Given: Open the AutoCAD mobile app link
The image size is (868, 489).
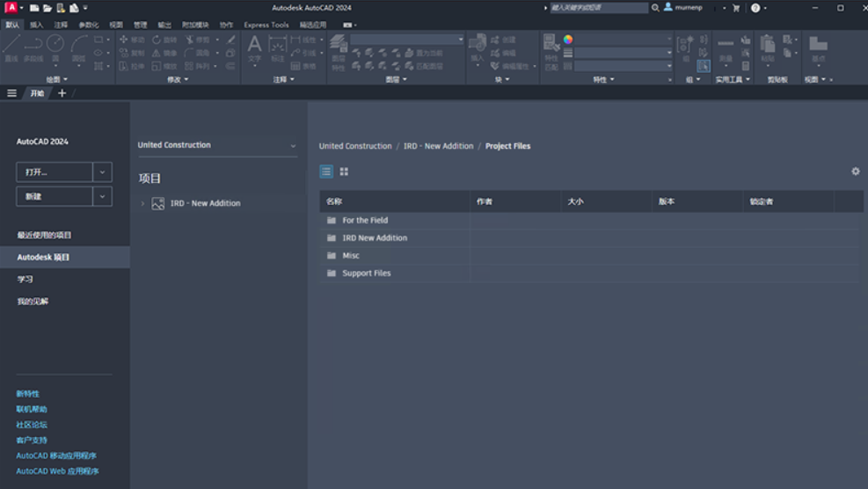Looking at the screenshot, I should (56, 456).
